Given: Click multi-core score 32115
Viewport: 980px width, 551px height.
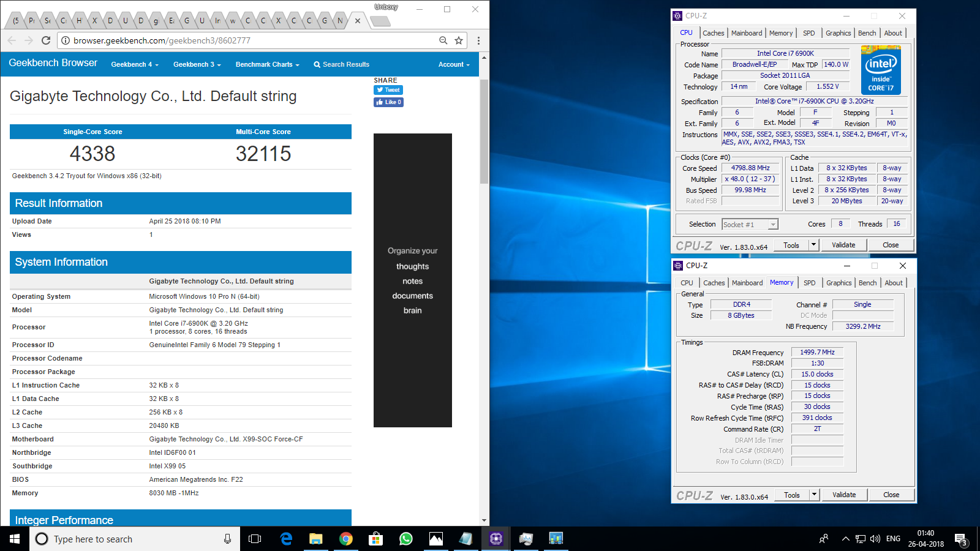Looking at the screenshot, I should (x=263, y=154).
